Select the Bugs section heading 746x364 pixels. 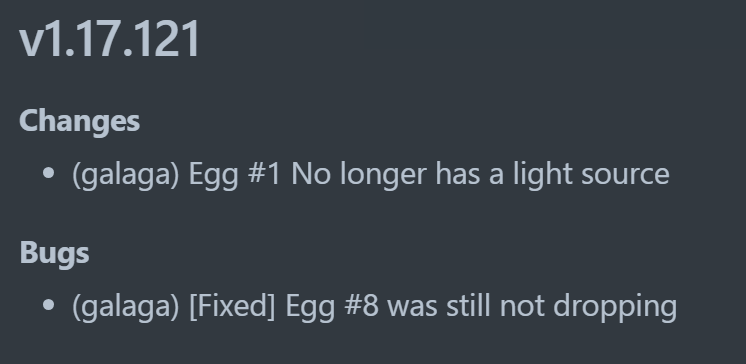pyautogui.click(x=54, y=253)
